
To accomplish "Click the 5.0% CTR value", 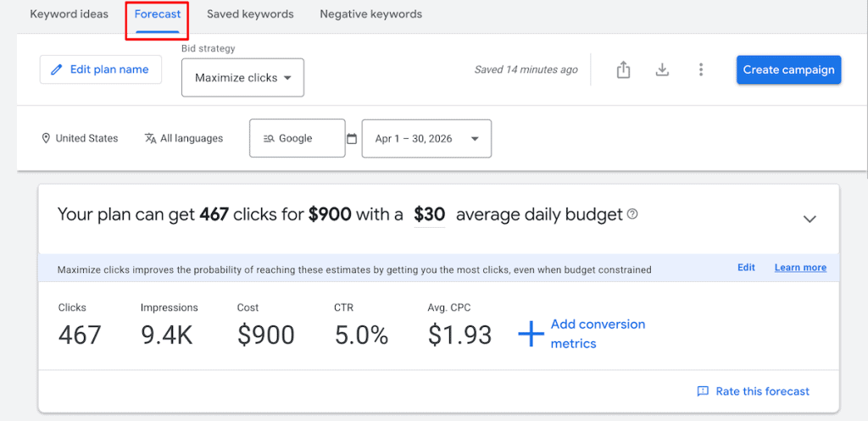I will pos(361,335).
